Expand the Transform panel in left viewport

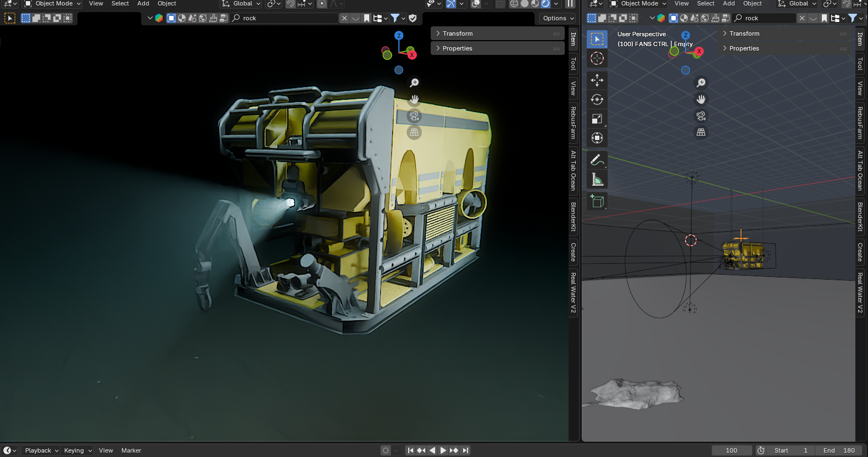point(457,34)
